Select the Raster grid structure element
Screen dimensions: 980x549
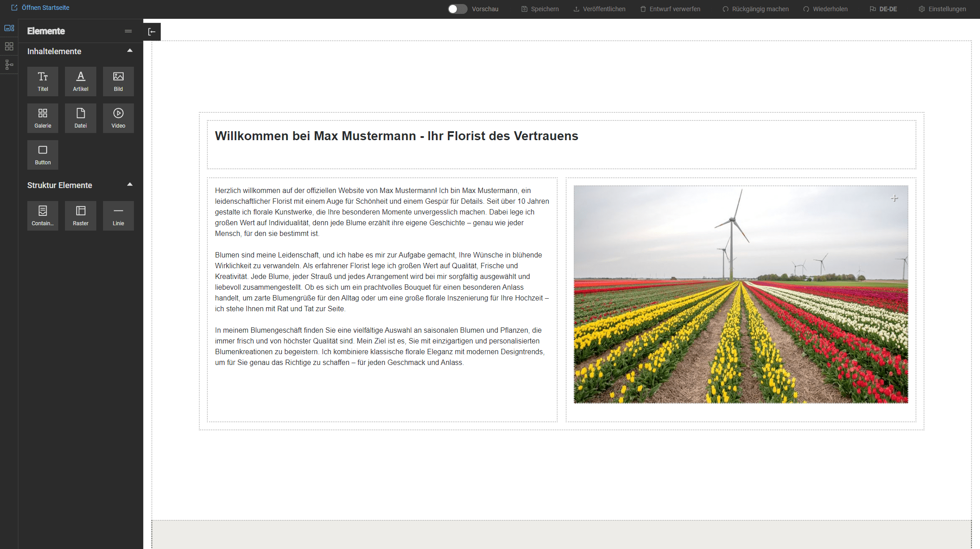coord(81,215)
